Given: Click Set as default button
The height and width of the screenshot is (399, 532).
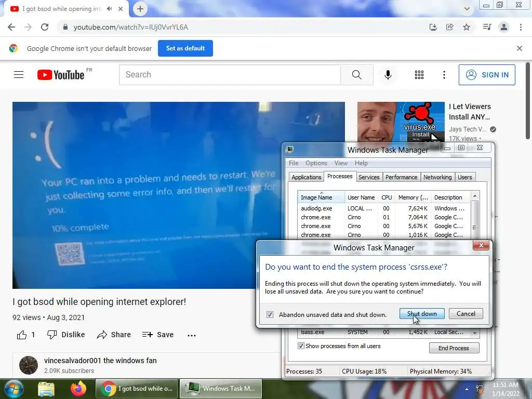Looking at the screenshot, I should [x=185, y=48].
